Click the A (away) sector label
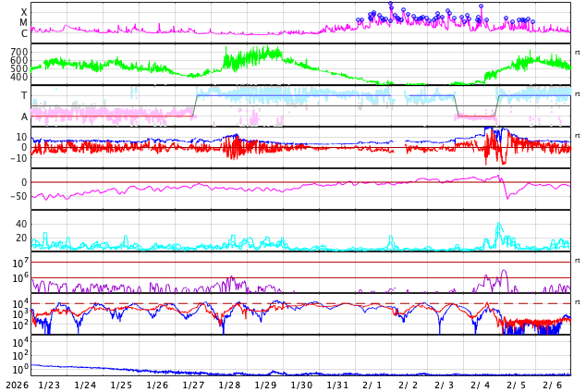The width and height of the screenshot is (586, 392). tap(24, 116)
